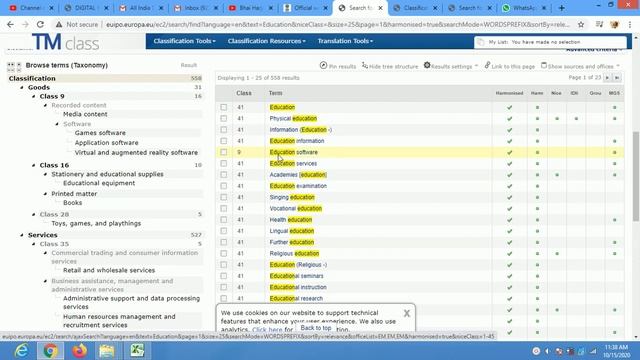Image resolution: width=640 pixels, height=360 pixels.
Task: Click the TMclass logo
Action: 66,42
